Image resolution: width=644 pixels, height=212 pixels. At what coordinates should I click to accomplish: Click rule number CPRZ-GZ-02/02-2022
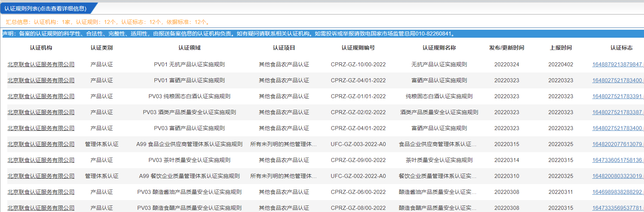(358, 112)
